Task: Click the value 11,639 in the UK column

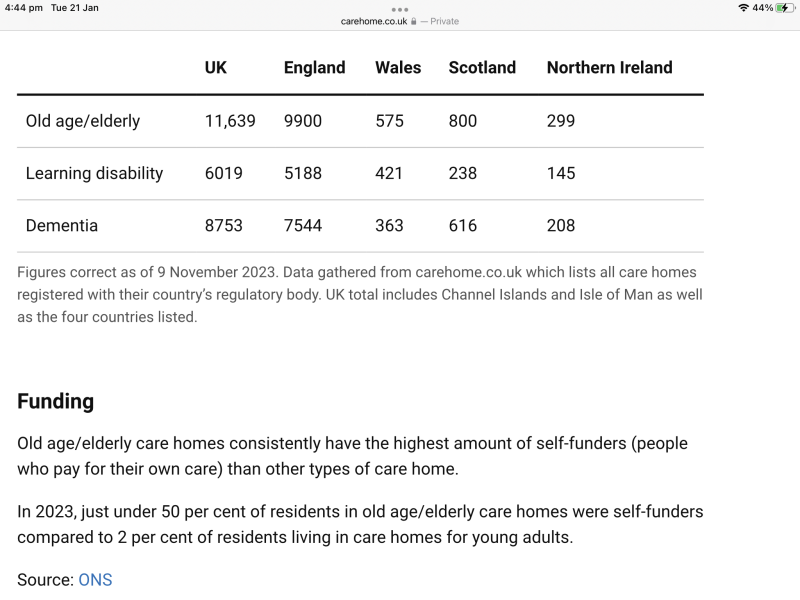Action: (x=230, y=121)
